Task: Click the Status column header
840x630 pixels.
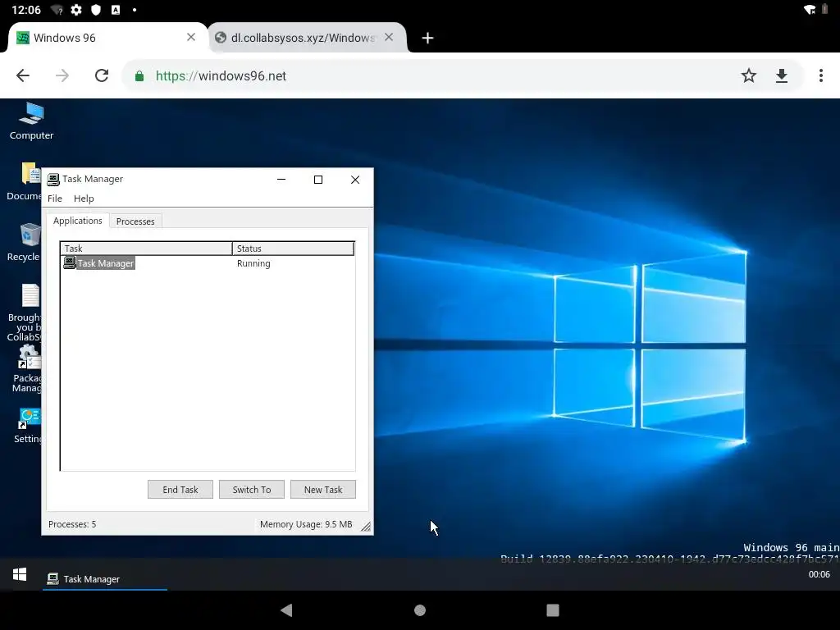Action: 293,249
